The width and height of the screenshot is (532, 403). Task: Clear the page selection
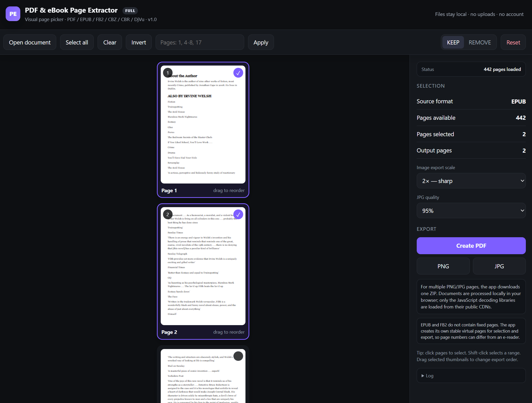pyautogui.click(x=110, y=42)
